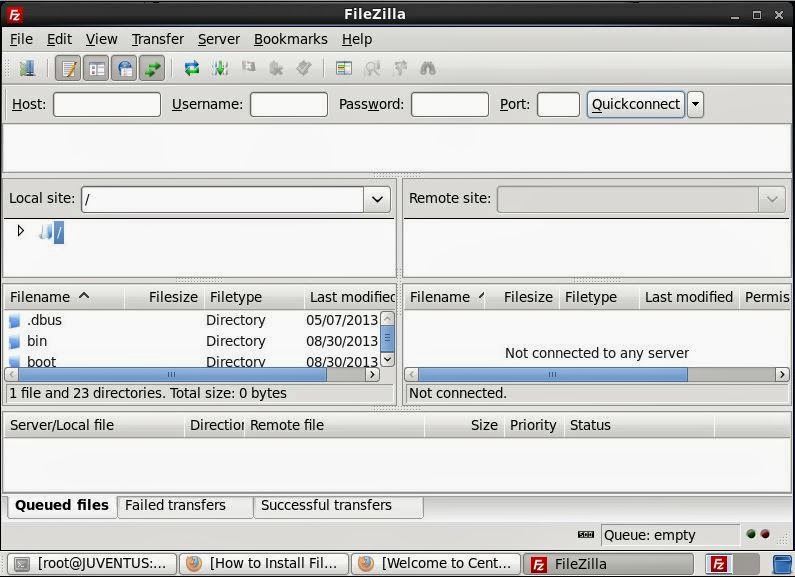Click the Refresh file lists icon
The height and width of the screenshot is (577, 795).
pos(192,68)
